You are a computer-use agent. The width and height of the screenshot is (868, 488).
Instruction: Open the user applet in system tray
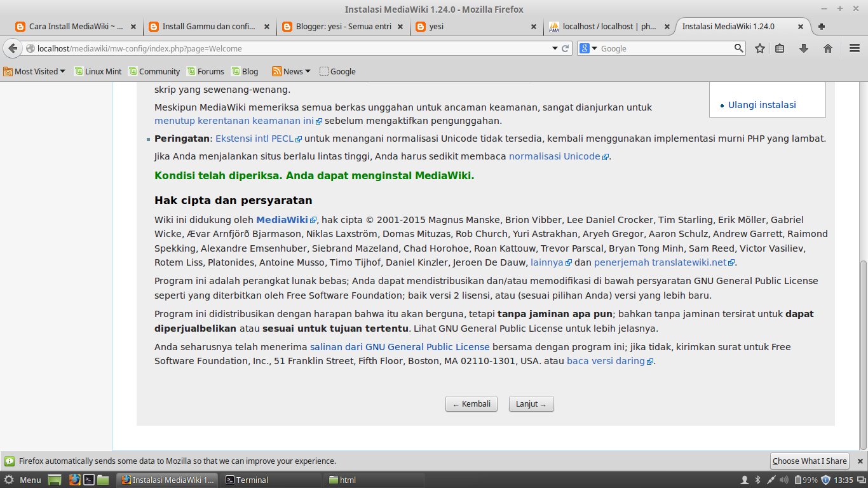(x=745, y=480)
